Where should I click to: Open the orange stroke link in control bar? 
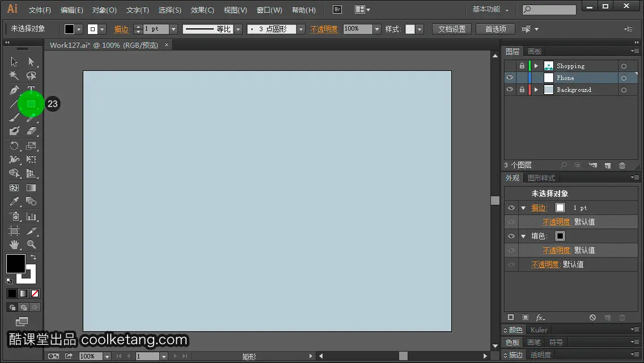(x=121, y=29)
